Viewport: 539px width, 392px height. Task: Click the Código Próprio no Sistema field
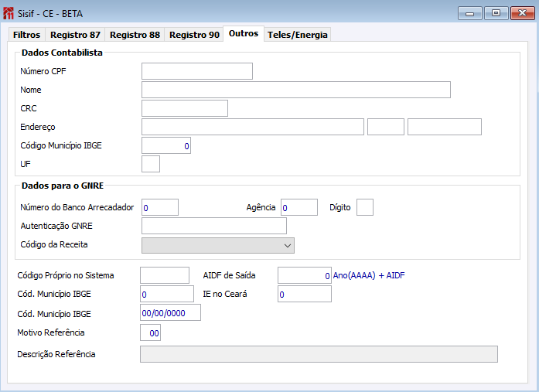pos(165,275)
